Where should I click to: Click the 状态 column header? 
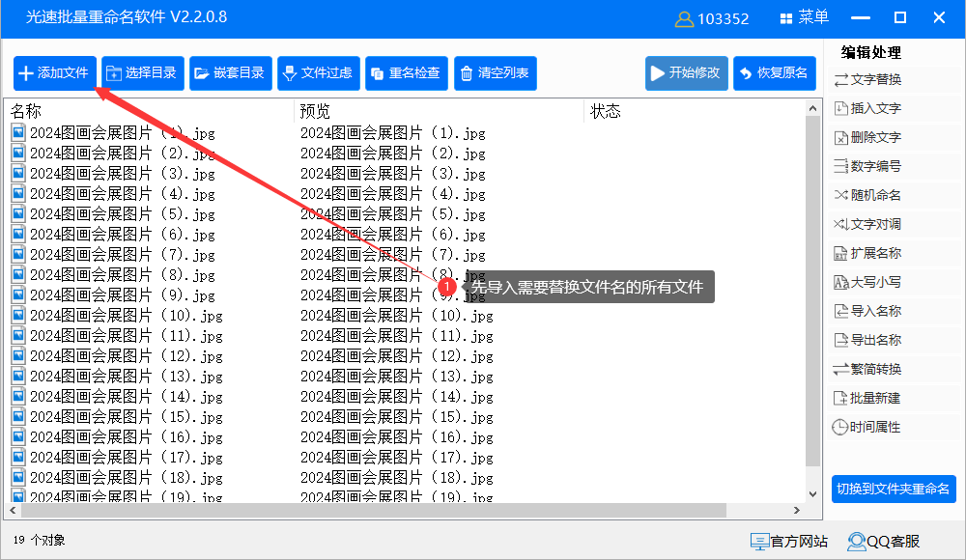[x=605, y=111]
